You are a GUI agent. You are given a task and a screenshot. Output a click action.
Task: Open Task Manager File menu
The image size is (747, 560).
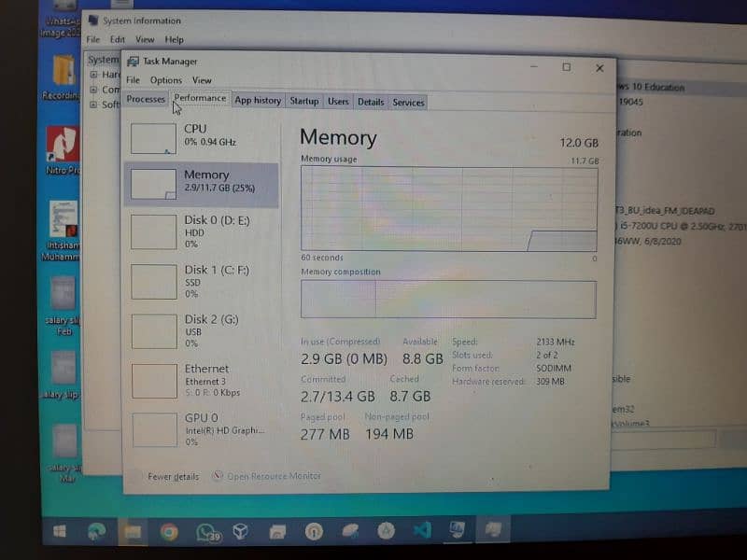pos(133,80)
